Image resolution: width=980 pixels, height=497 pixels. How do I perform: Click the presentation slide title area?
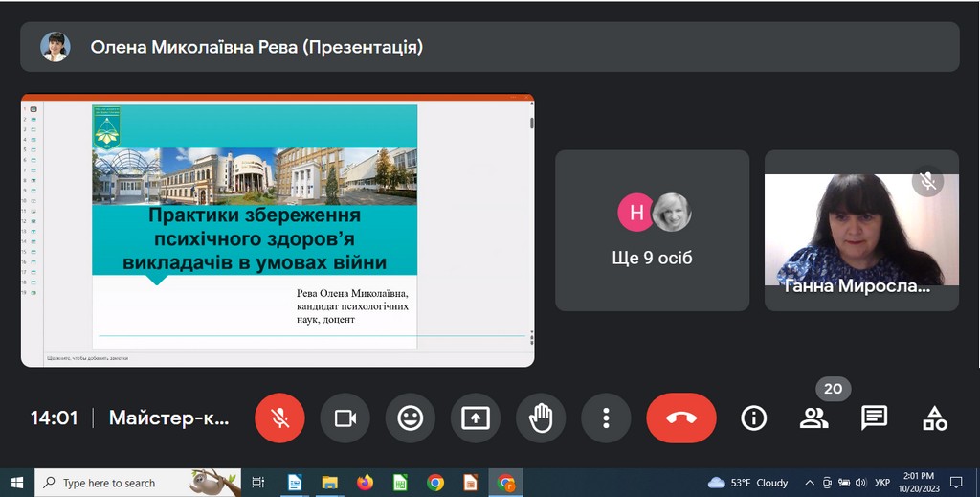point(255,239)
